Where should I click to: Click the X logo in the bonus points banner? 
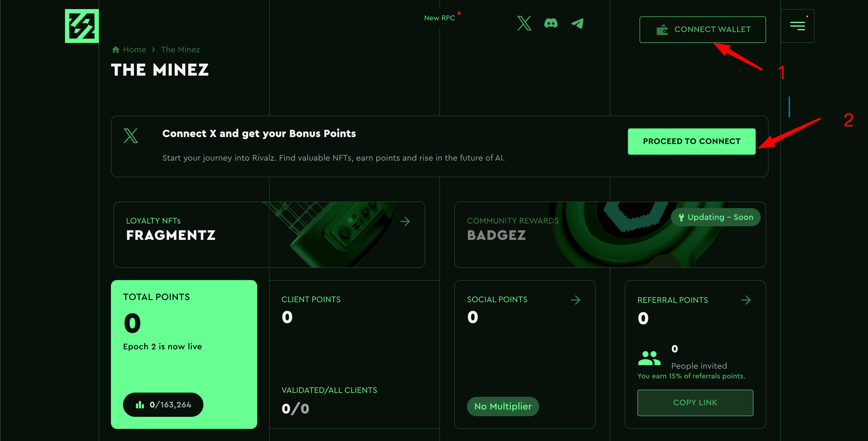point(131,136)
